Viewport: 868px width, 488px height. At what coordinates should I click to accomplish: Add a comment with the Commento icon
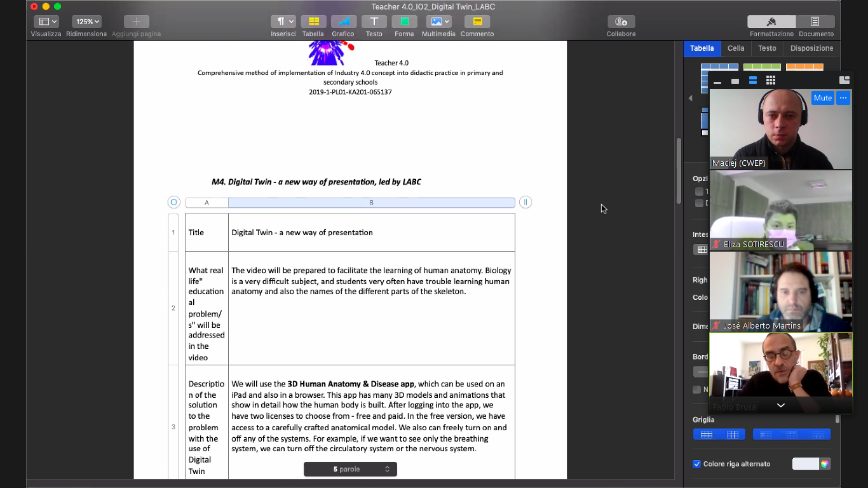(477, 22)
